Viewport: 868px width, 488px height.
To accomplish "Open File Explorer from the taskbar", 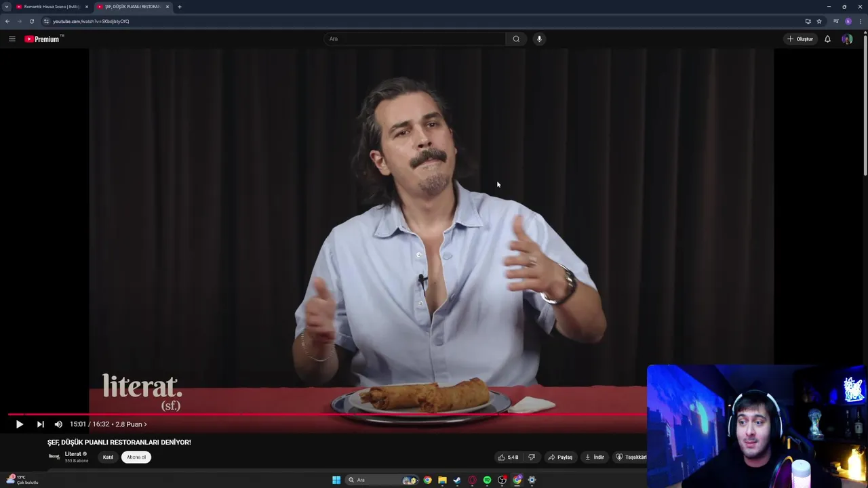I will tap(442, 480).
